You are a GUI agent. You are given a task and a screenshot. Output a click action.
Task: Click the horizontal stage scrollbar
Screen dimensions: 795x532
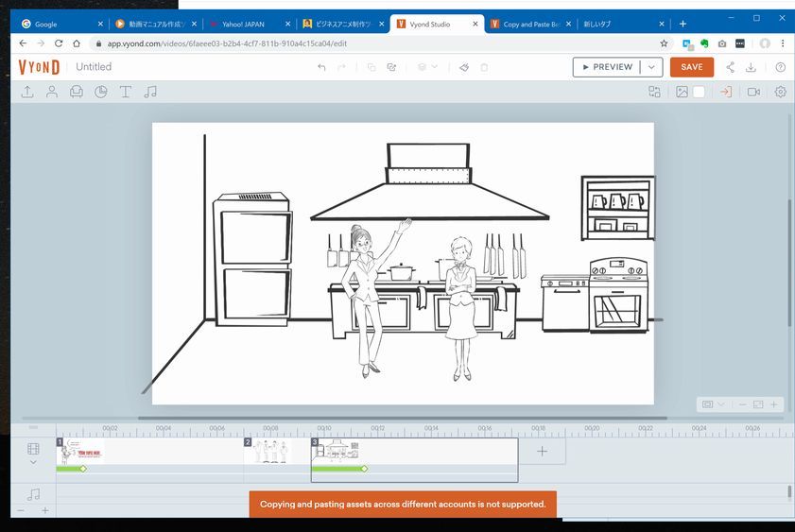click(x=403, y=418)
